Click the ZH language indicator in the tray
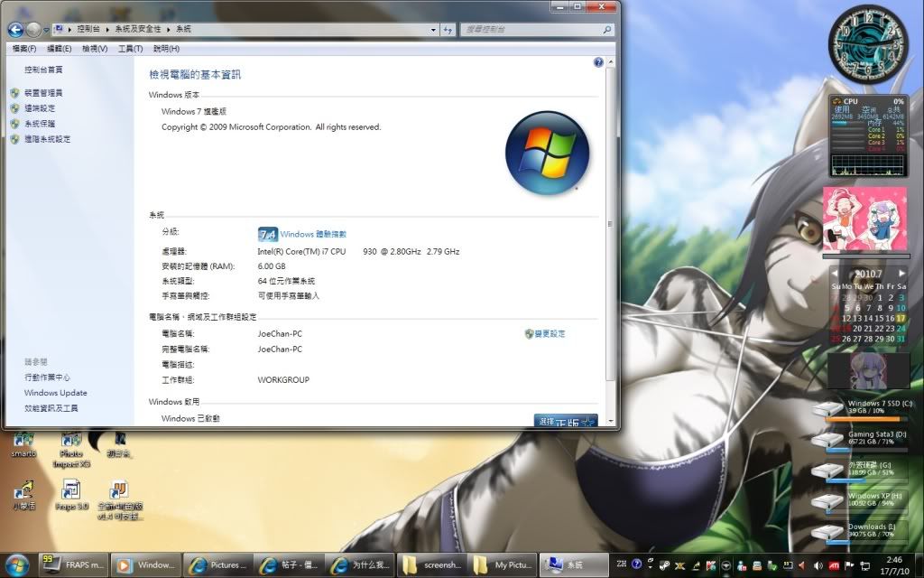 coord(621,564)
